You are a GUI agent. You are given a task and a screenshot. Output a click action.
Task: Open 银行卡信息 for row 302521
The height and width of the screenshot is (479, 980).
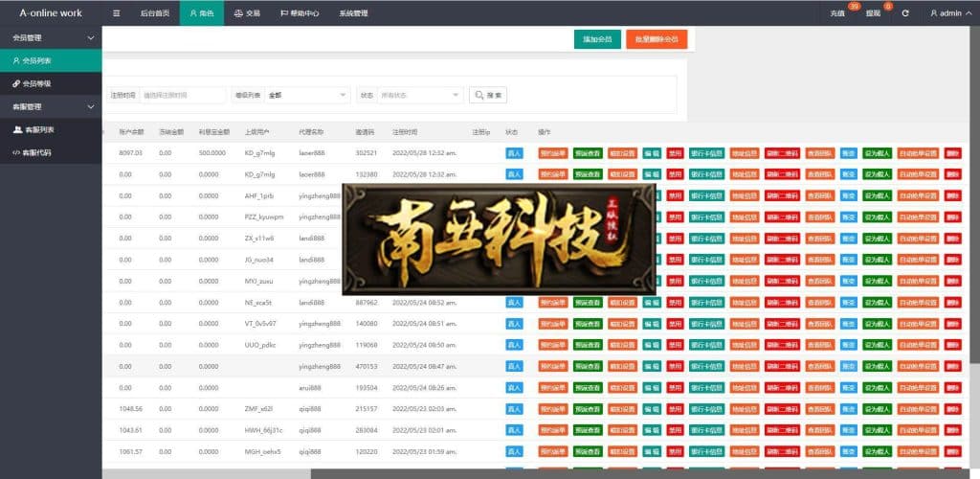point(707,153)
